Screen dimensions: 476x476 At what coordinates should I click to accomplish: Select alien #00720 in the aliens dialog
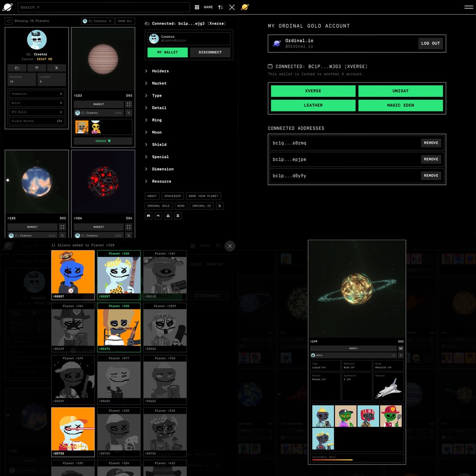point(73,432)
